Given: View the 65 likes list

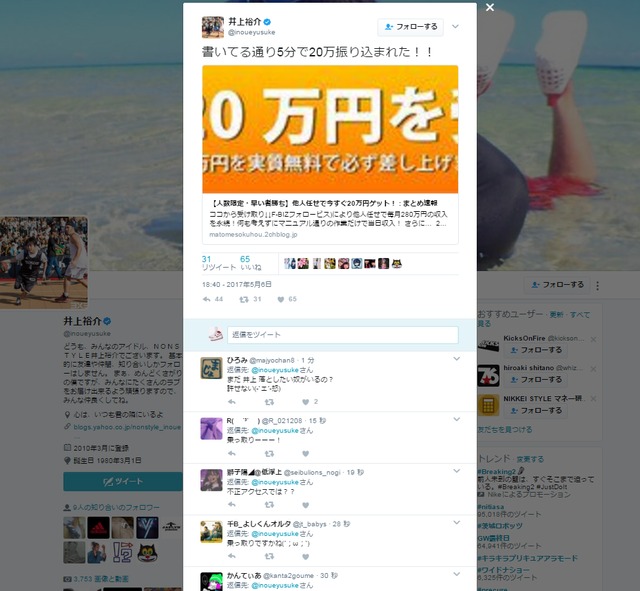Looking at the screenshot, I should pos(251,263).
